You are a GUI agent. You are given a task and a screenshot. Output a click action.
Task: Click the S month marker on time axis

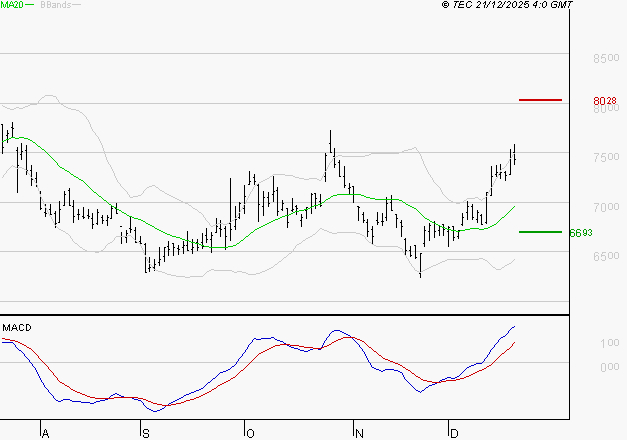(146, 434)
